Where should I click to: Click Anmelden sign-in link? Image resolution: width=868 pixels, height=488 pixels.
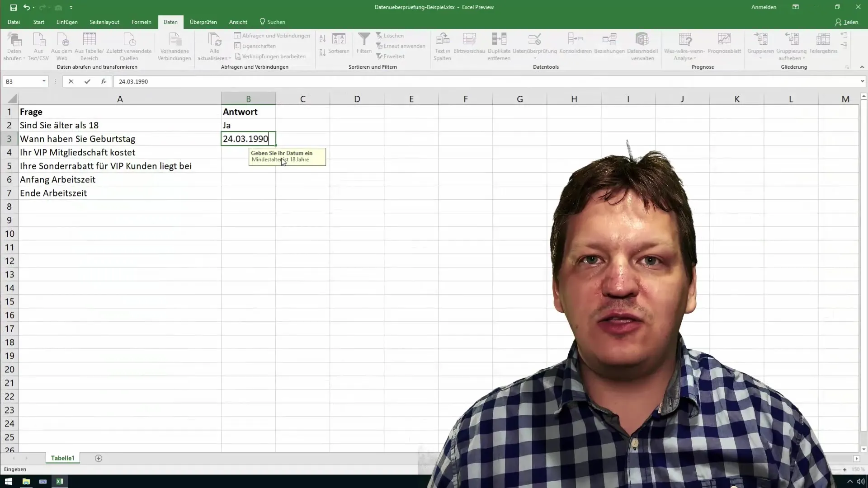pos(764,7)
